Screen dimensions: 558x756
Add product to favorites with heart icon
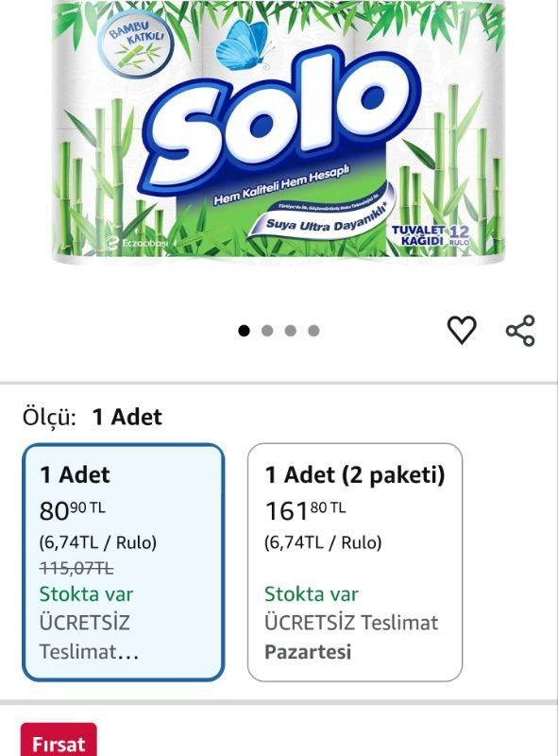(x=461, y=328)
